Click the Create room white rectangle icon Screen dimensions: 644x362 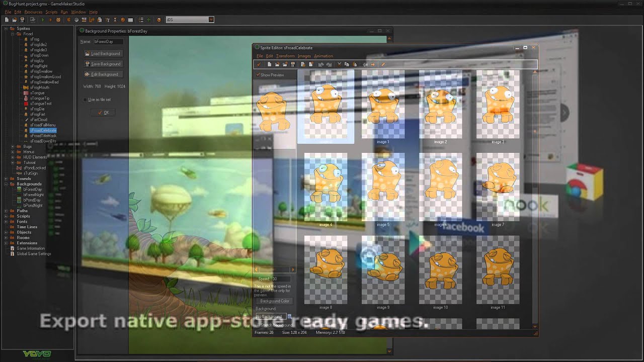tap(130, 20)
